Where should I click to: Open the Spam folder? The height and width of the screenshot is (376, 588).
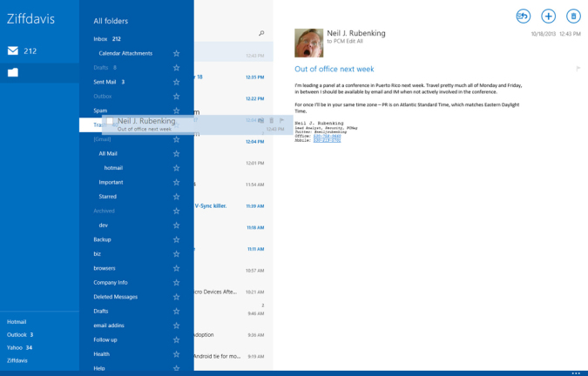(100, 111)
